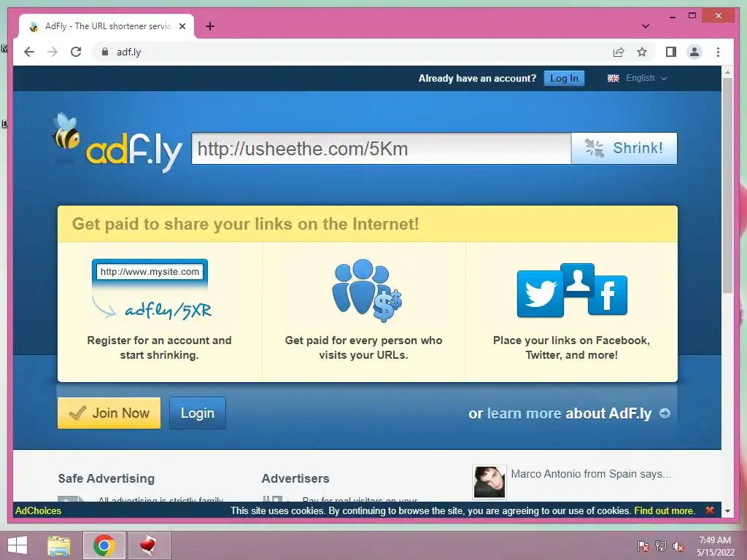This screenshot has height=560, width=747.
Task: Click the Action Center flag tray icon
Action: tap(643, 546)
